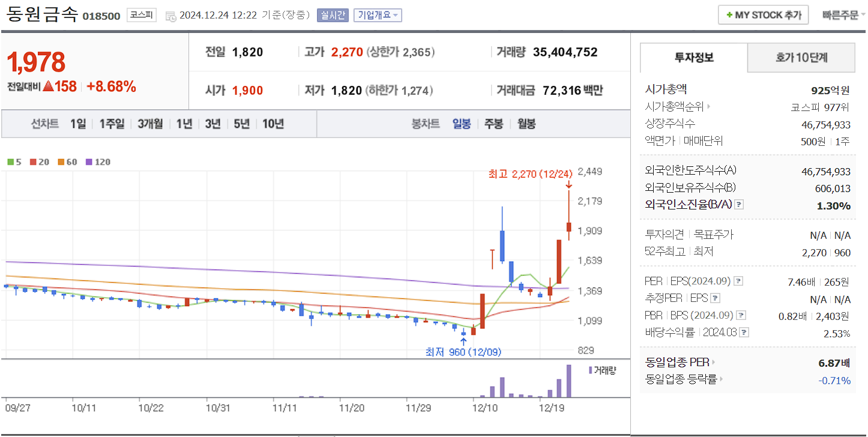Click 배당수익률 2024.03 help icon
Viewport: 868px width, 437px height.
coord(745,331)
